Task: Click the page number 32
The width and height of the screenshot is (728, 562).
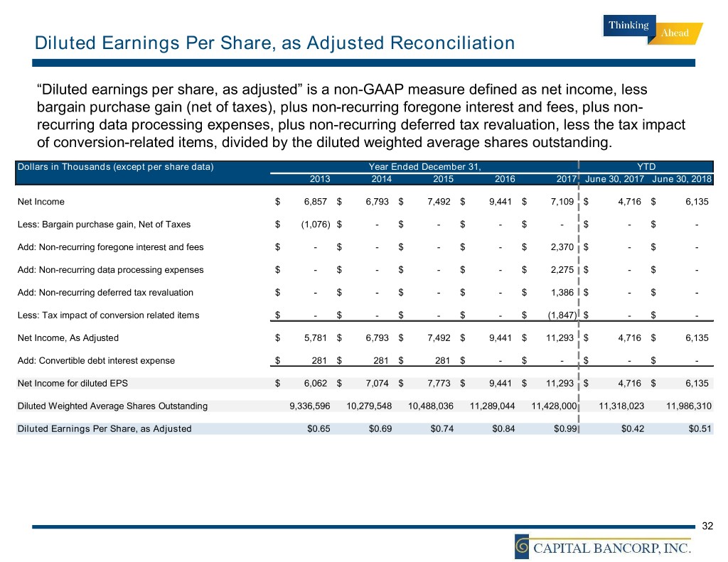Action: 707,526
